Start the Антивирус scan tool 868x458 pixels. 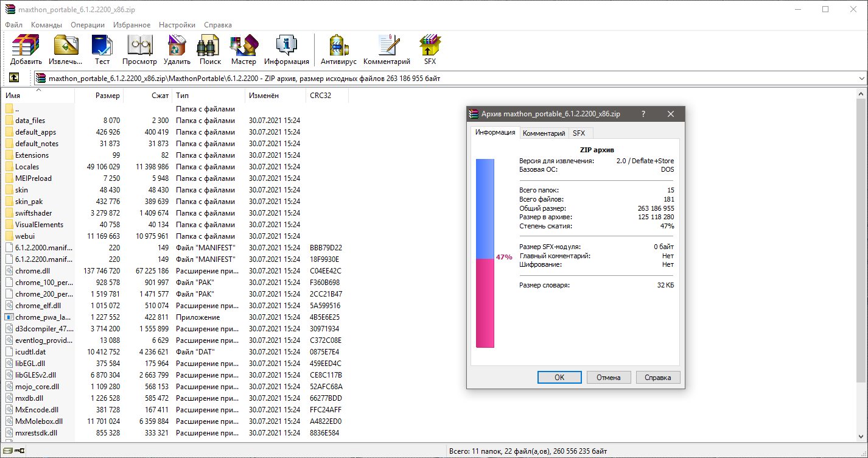pos(338,50)
